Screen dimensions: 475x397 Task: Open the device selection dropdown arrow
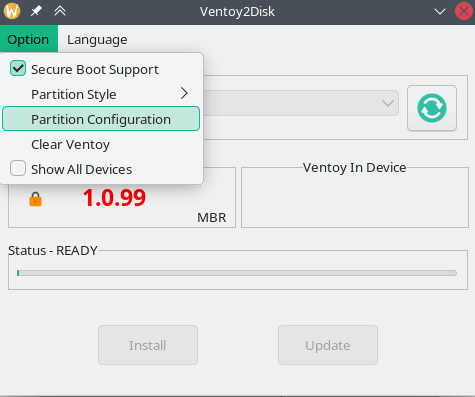click(388, 103)
